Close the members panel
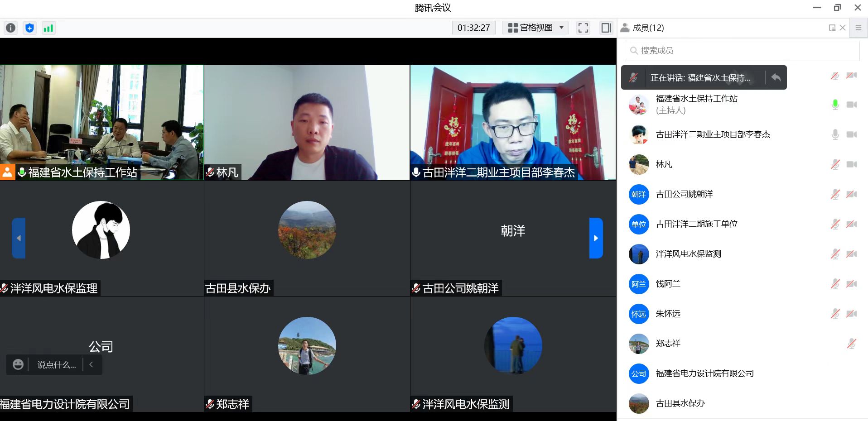 (x=843, y=28)
